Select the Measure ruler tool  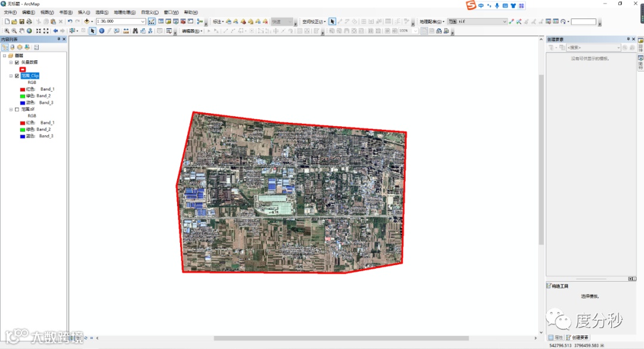[126, 31]
